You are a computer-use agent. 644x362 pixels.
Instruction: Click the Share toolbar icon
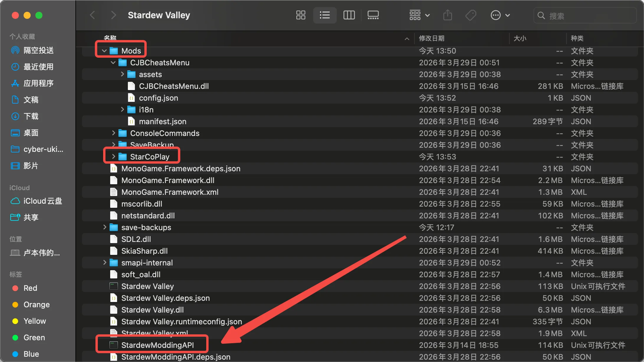click(x=448, y=15)
